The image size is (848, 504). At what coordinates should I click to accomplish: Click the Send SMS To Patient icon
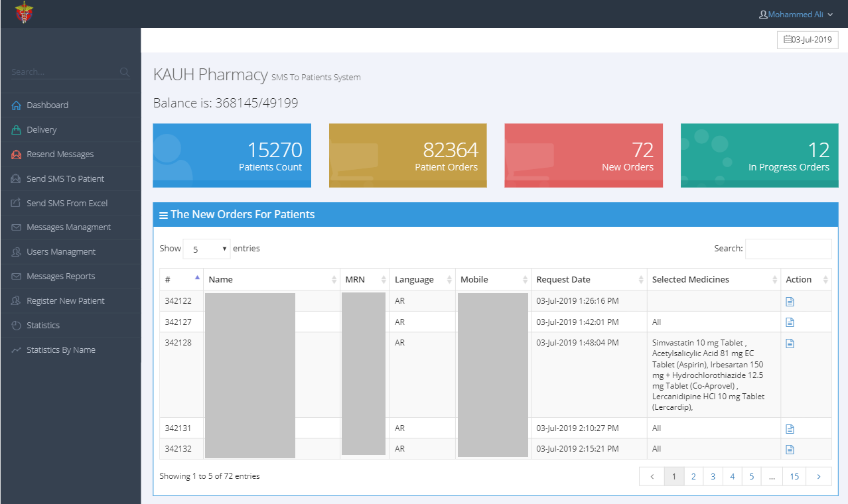[17, 179]
